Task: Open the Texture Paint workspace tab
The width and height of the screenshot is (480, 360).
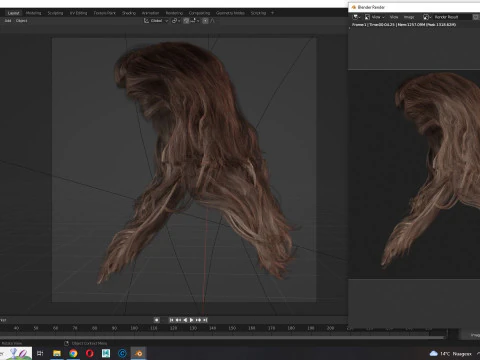Action: (x=105, y=13)
